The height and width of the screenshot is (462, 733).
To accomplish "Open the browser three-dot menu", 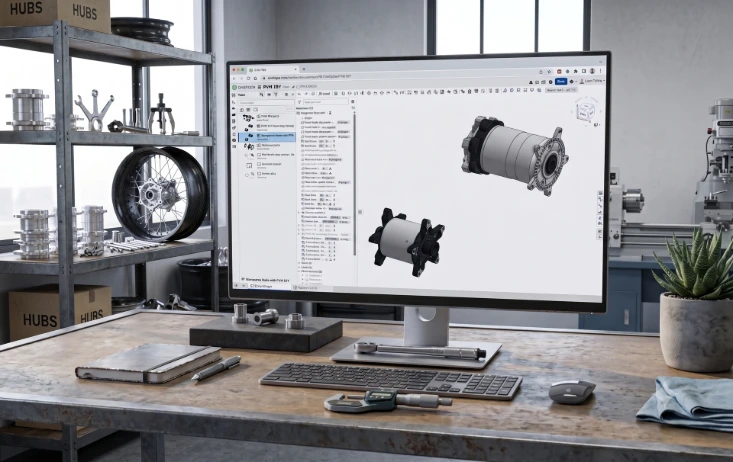I will point(600,71).
